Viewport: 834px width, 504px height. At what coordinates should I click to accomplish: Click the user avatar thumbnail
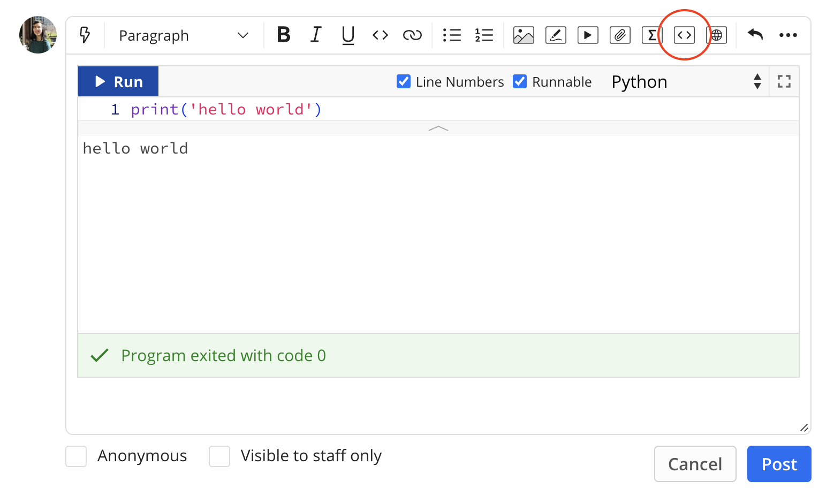click(38, 35)
